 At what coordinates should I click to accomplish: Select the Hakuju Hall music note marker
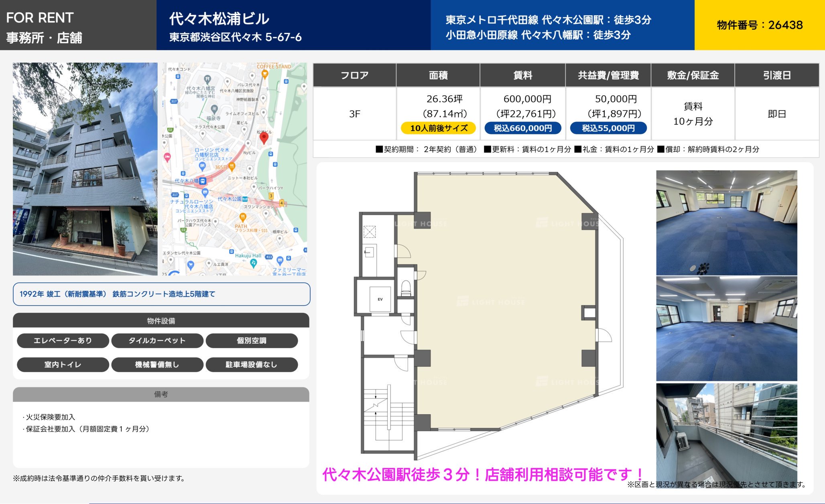point(253,263)
